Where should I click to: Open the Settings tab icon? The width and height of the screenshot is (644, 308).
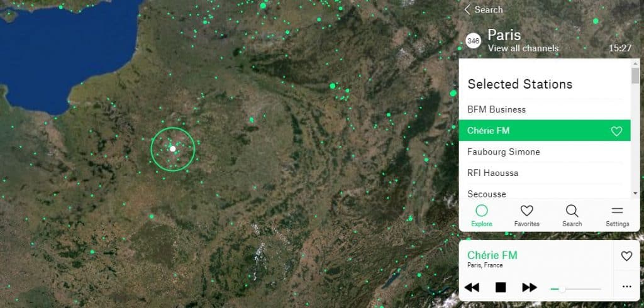tap(617, 211)
